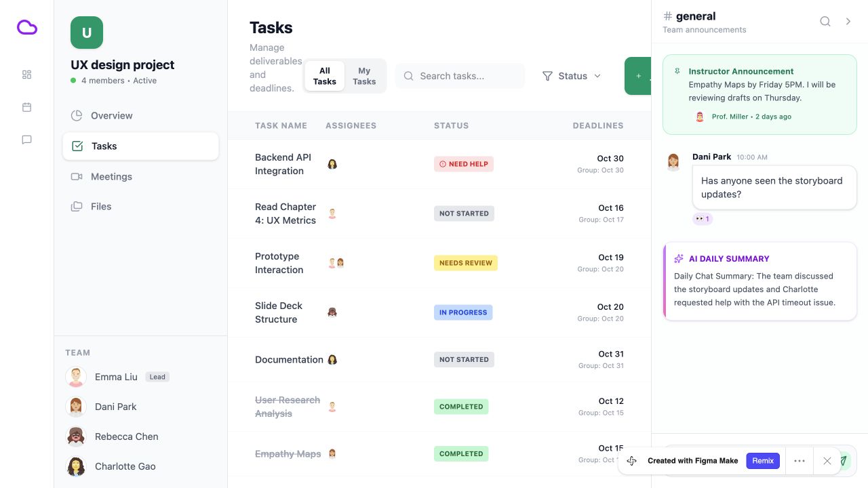Click assignee avatar on User Research Analysis
This screenshot has width=868, height=488.
point(332,407)
